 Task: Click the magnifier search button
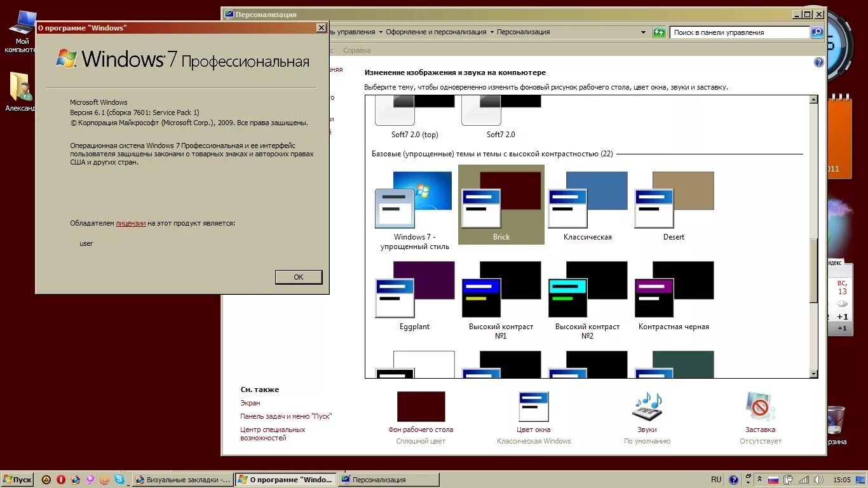[817, 32]
